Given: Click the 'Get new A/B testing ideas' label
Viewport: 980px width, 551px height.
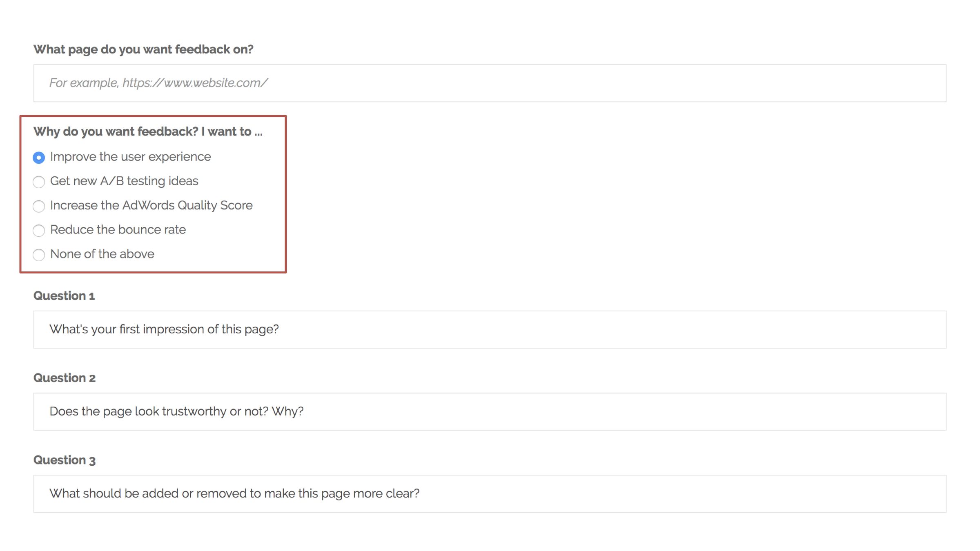Looking at the screenshot, I should 124,181.
